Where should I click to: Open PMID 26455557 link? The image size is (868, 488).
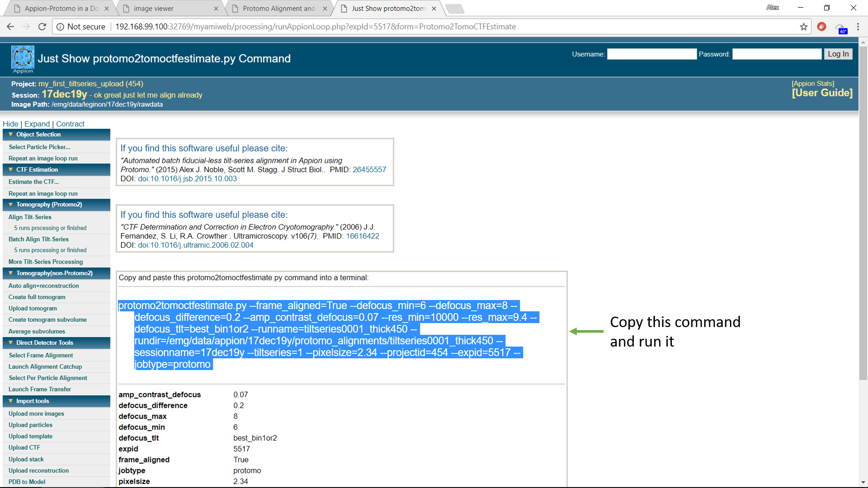[369, 170]
